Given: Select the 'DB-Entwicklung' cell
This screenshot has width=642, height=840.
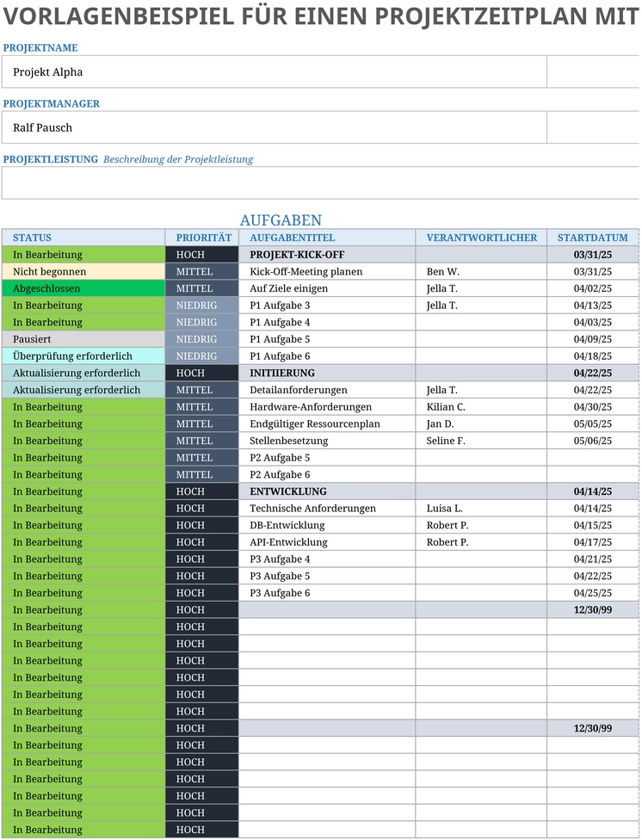Looking at the screenshot, I should click(x=327, y=526).
